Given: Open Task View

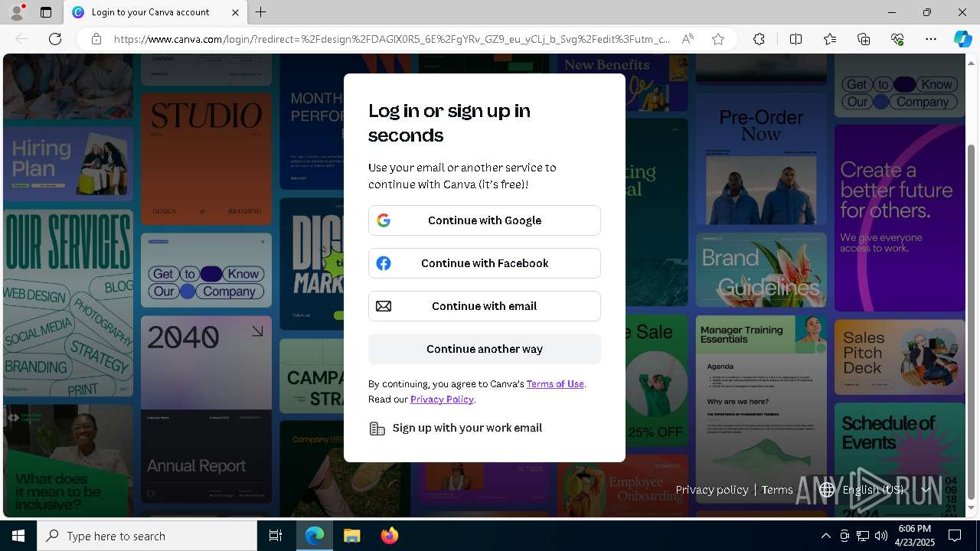Looking at the screenshot, I should click(276, 536).
